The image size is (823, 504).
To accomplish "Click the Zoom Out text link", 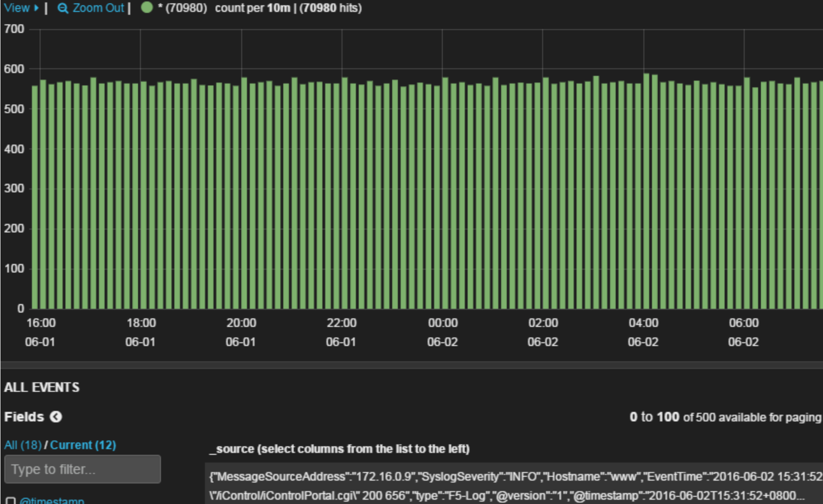I will (x=98, y=8).
